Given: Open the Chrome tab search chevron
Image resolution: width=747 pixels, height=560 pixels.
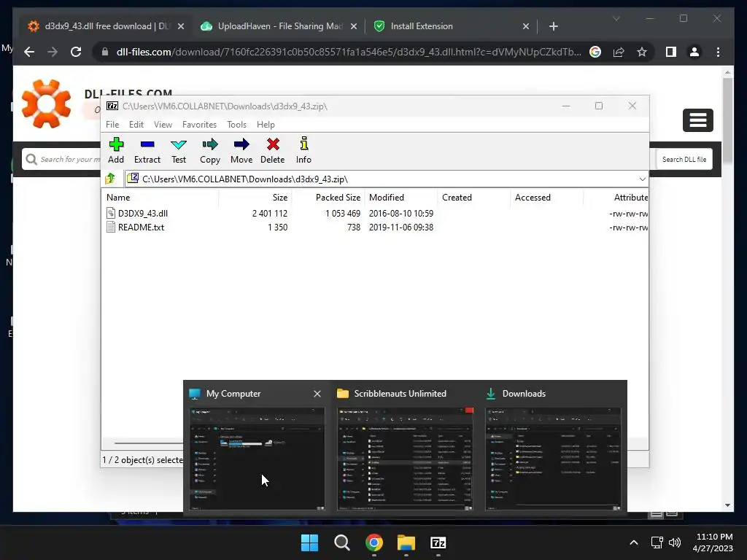Looking at the screenshot, I should (x=616, y=18).
